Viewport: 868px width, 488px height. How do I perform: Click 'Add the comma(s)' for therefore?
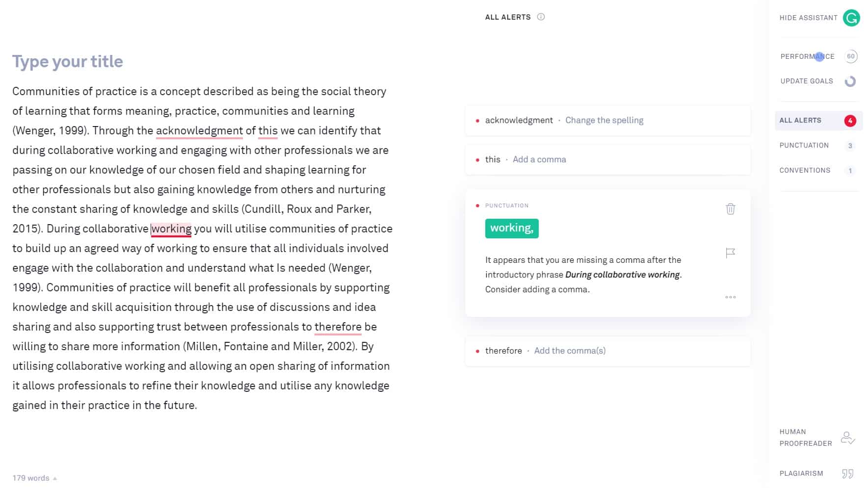click(569, 351)
